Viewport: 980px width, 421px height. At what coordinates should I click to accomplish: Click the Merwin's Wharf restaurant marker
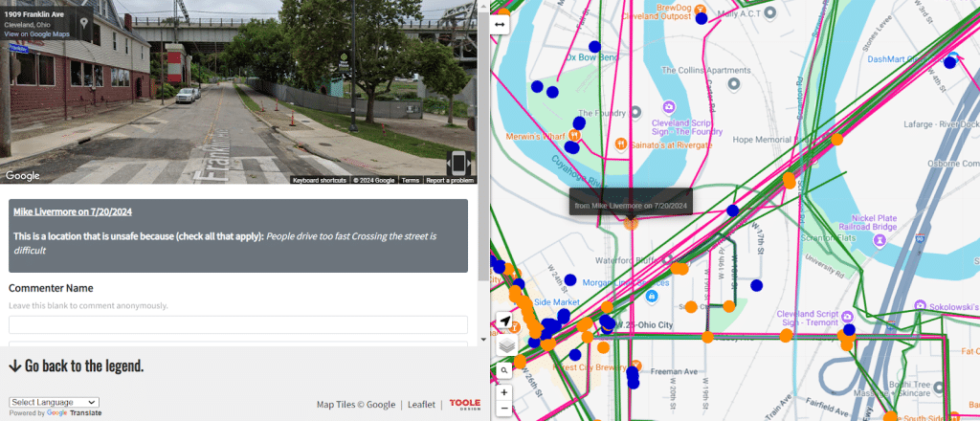click(x=572, y=136)
